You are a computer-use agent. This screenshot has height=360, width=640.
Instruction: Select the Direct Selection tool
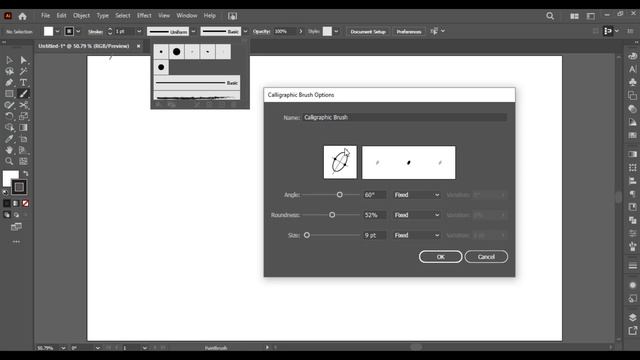pos(24,60)
